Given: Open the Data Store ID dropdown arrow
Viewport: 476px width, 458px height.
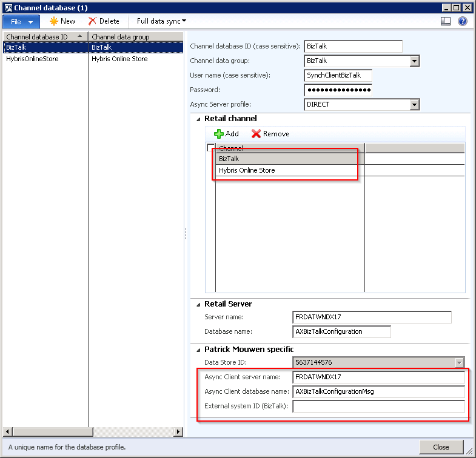Looking at the screenshot, I should [x=459, y=362].
